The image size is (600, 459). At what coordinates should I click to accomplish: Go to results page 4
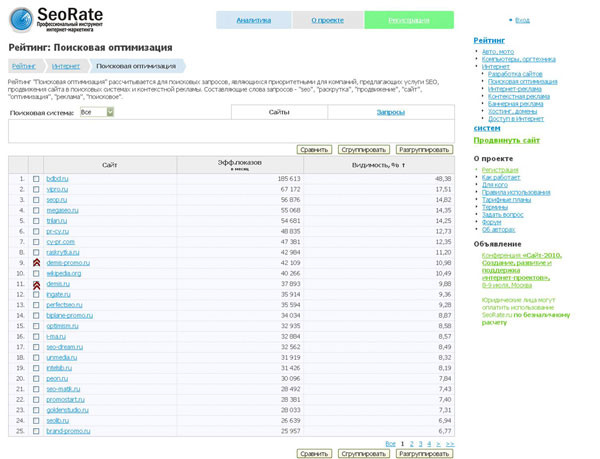pyautogui.click(x=429, y=444)
